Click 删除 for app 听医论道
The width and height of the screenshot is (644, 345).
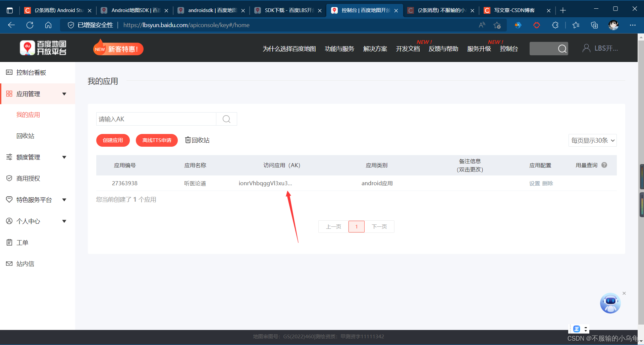coord(547,183)
